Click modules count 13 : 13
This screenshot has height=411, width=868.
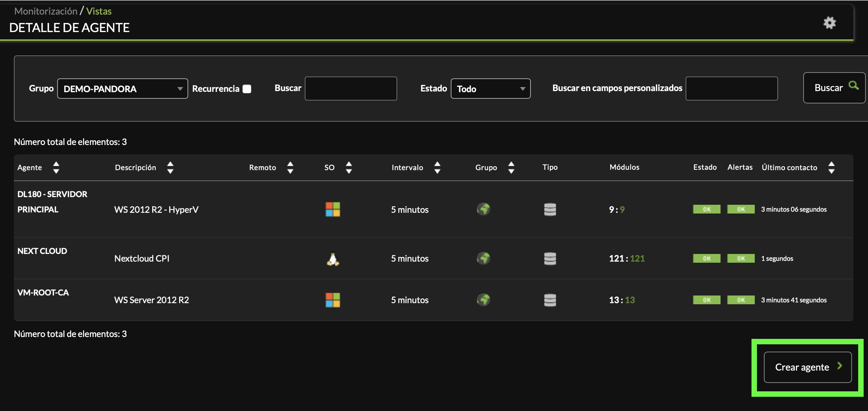pos(622,300)
